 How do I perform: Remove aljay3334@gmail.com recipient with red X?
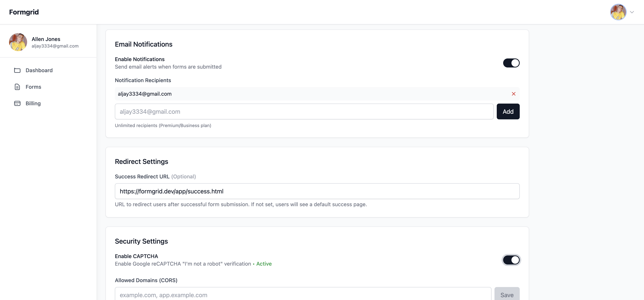point(514,94)
